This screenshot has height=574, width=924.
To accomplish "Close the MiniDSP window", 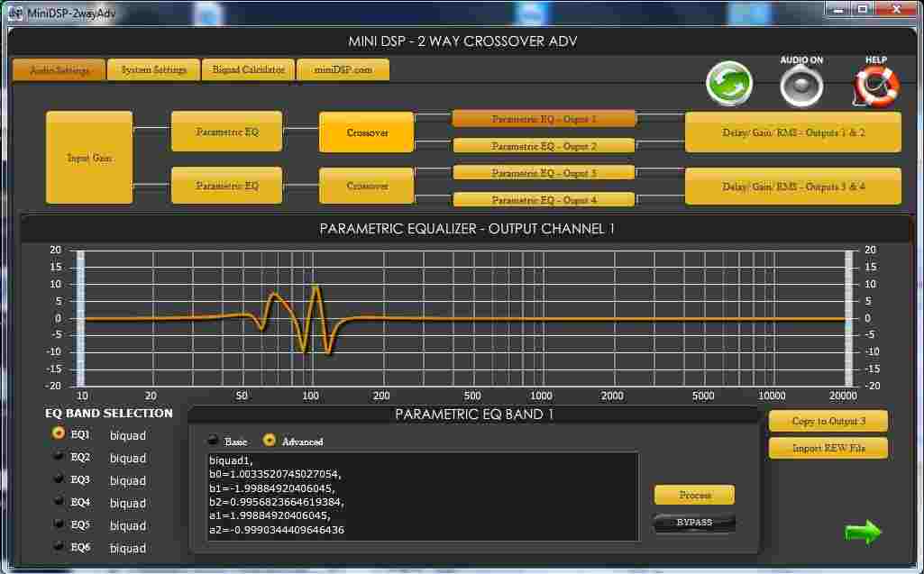I will pos(896,9).
